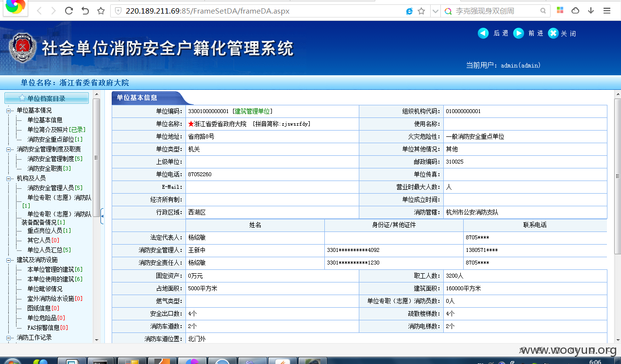The width and height of the screenshot is (621, 364).
Task: Click the 前进 forward arrow icon in header
Action: 519,33
